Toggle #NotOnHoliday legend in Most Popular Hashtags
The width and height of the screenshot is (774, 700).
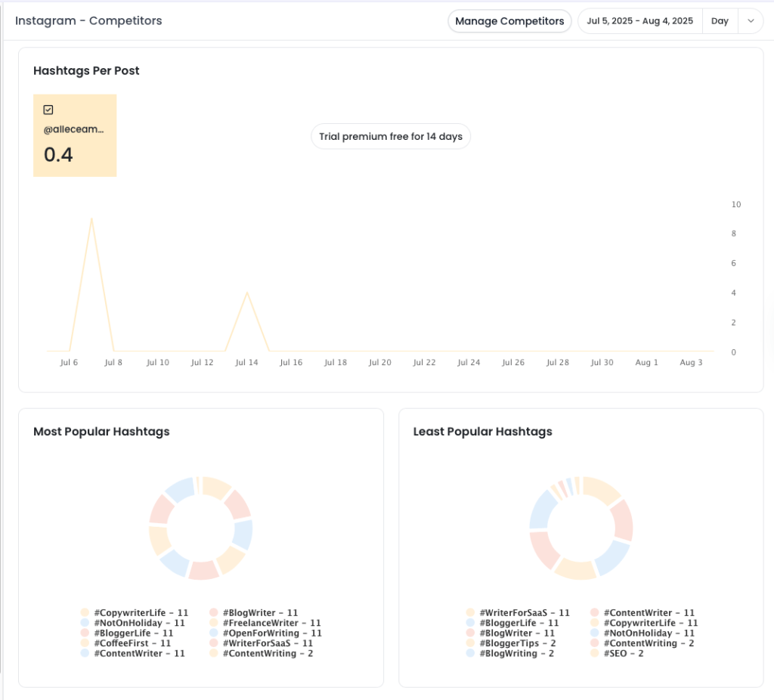(x=85, y=623)
